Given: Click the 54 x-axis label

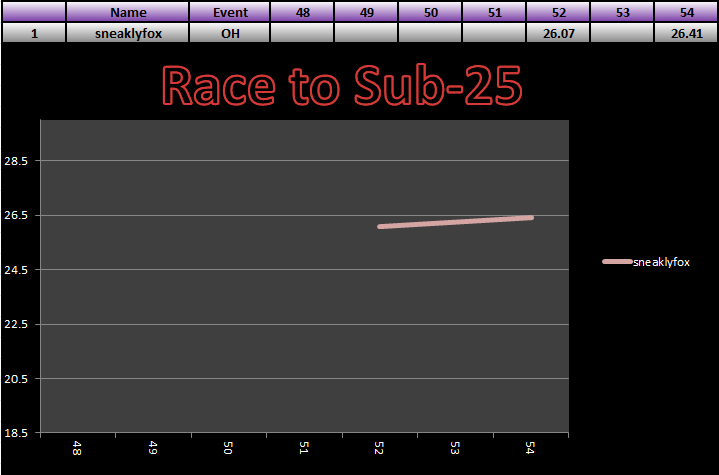Looking at the screenshot, I should pos(530,448).
